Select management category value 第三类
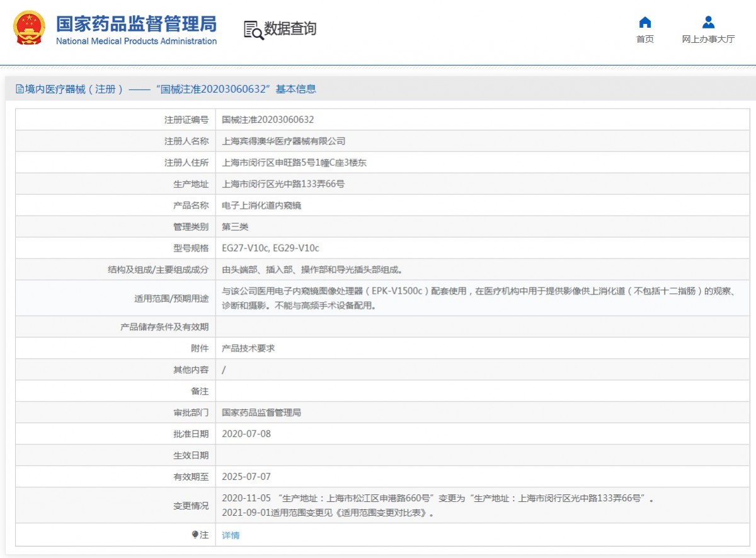Image resolution: width=756 pixels, height=558 pixels. [235, 227]
